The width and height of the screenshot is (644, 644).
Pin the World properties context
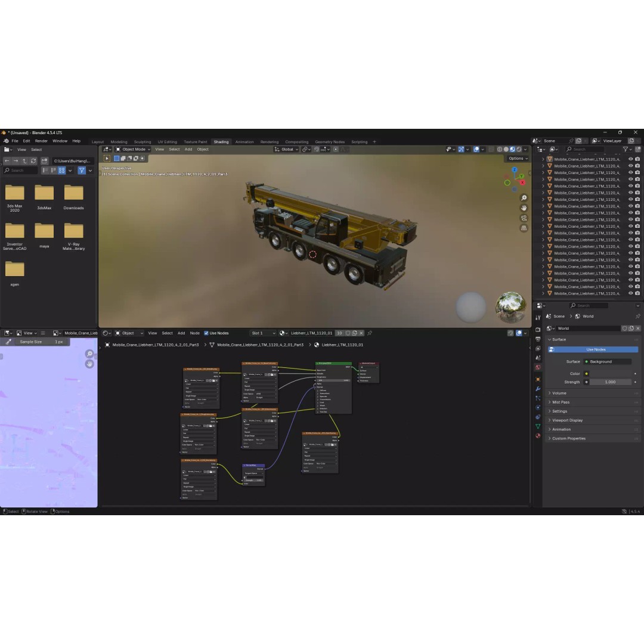638,316
